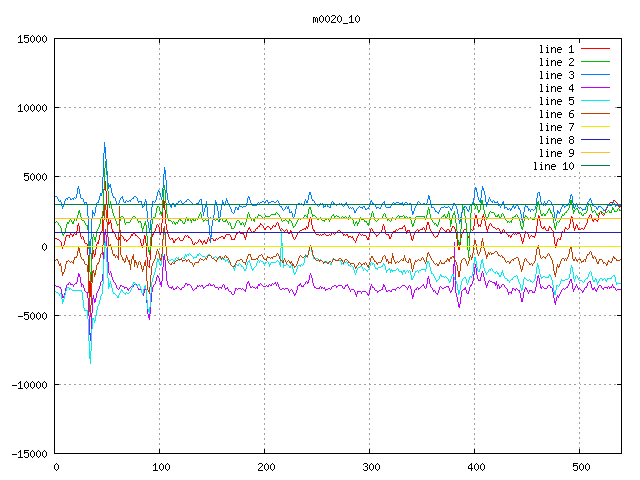Click the "line 3" legend entry text

click(557, 75)
